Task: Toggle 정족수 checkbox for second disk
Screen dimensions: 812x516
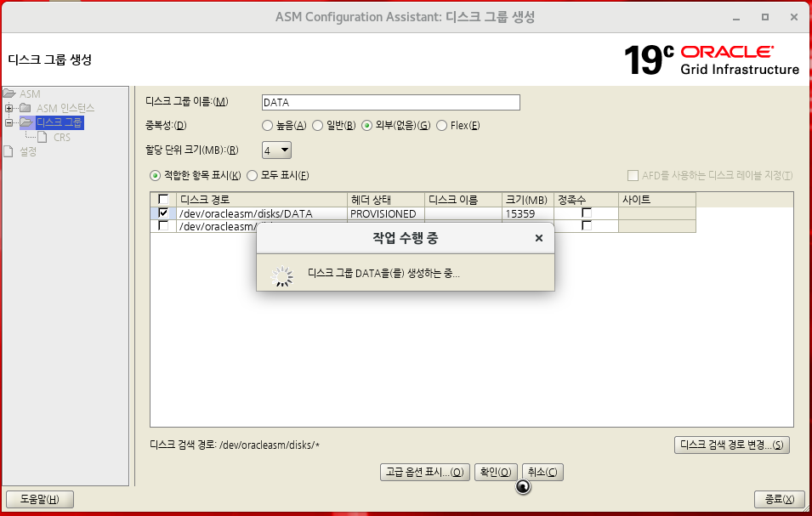Action: [586, 225]
